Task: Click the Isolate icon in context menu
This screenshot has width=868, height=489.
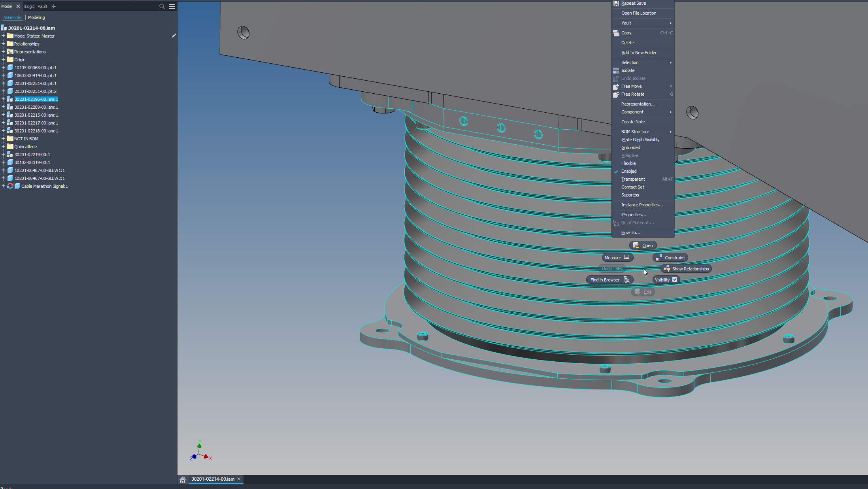Action: coord(616,70)
